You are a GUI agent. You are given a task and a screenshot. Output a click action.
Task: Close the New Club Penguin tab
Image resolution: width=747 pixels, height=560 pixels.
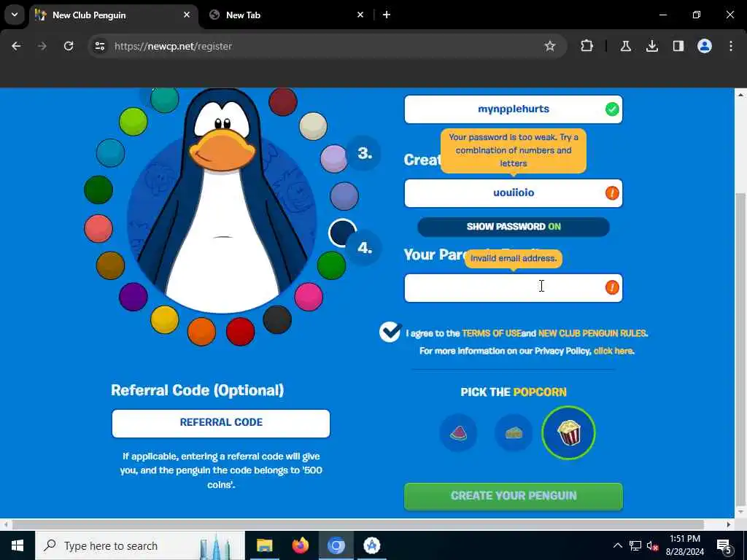(187, 15)
